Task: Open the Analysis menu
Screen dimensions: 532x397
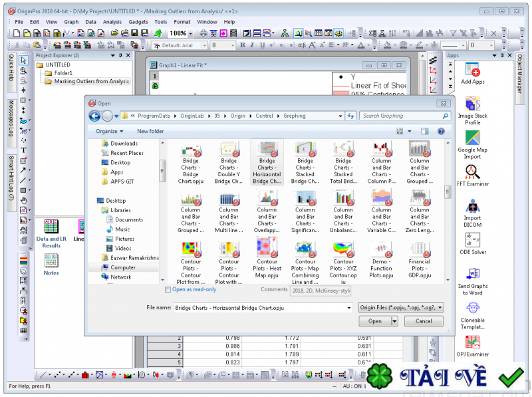Action: click(112, 22)
